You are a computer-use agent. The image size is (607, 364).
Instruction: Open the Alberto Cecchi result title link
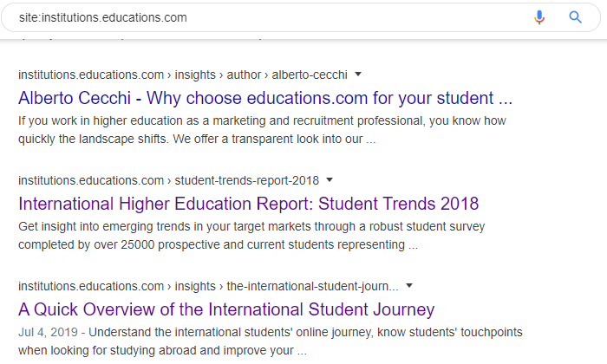(x=265, y=97)
